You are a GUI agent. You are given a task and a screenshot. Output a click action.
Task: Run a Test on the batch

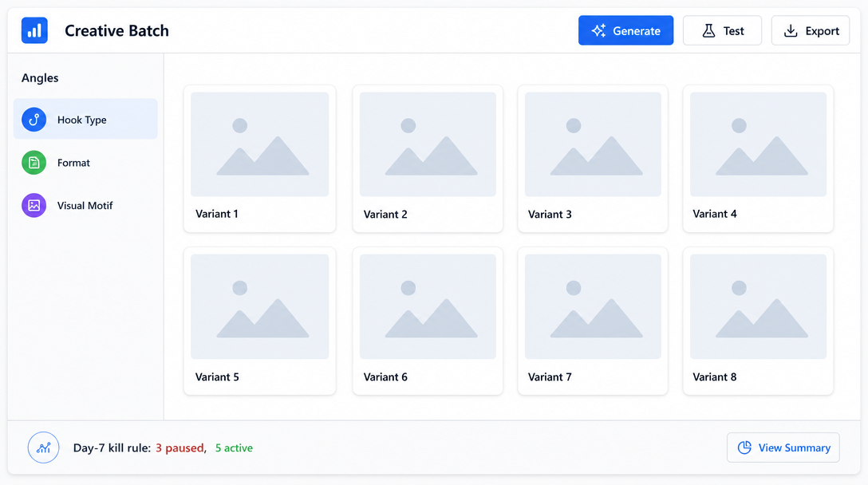pos(723,30)
